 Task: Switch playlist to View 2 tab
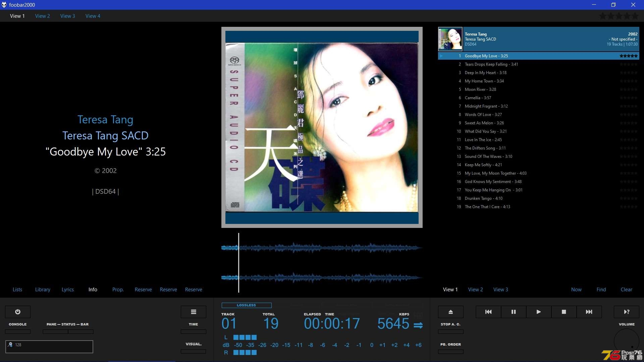[x=476, y=289]
